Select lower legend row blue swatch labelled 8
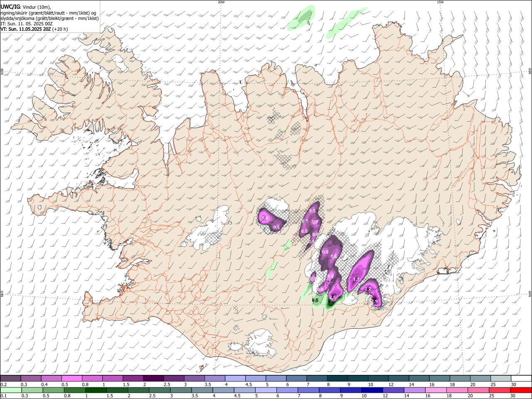 point(330,390)
